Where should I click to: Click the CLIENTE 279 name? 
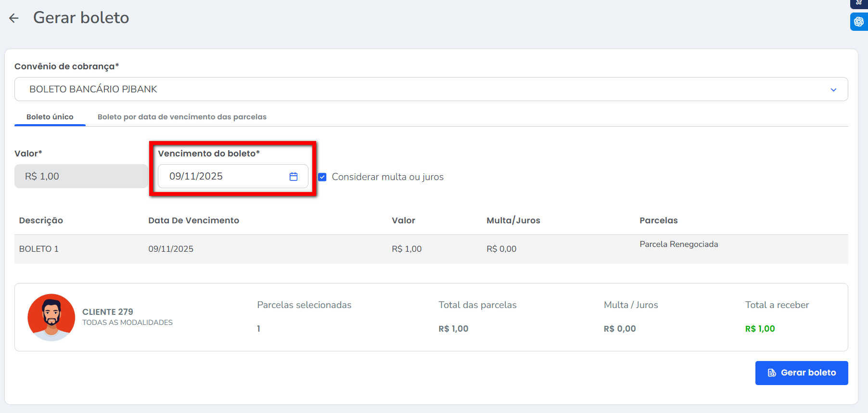[x=108, y=312]
